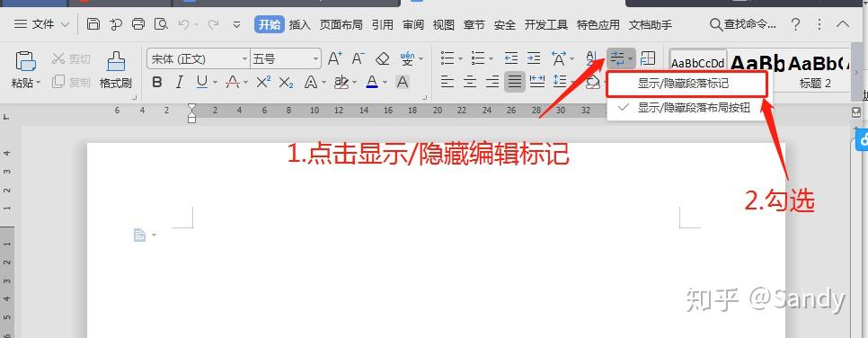Click the show/hide editing marks icon
Screen dimensions: 868x338
click(618, 58)
